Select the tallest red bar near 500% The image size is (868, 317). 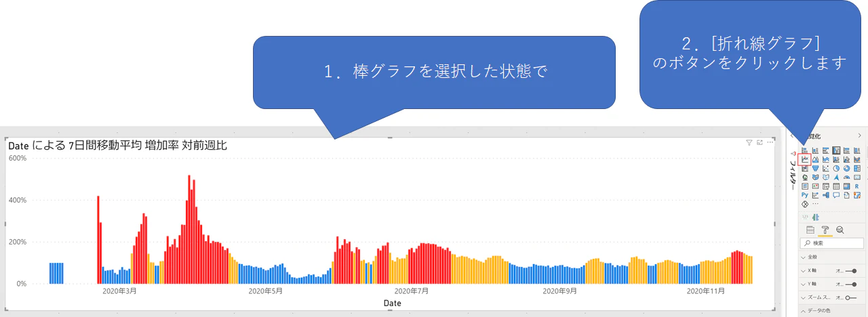click(189, 229)
